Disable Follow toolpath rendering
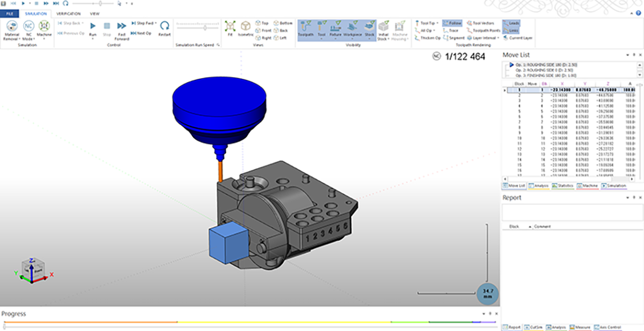 coord(452,23)
